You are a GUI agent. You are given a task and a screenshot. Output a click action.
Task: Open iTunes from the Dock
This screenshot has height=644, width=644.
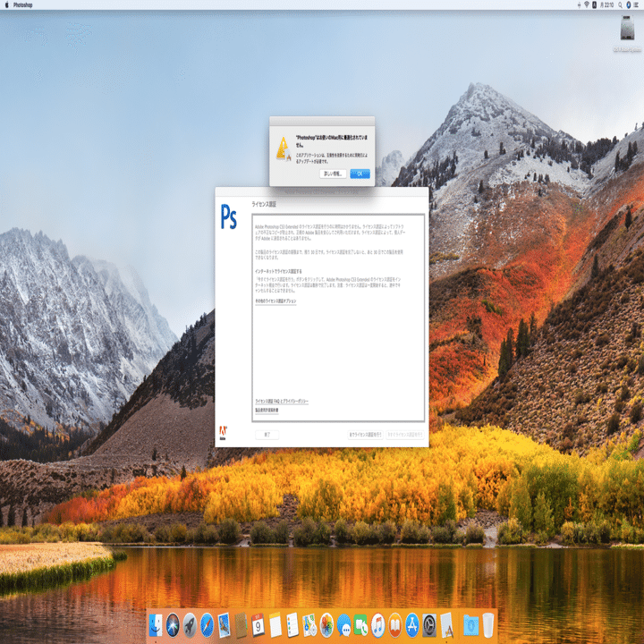pos(377,625)
